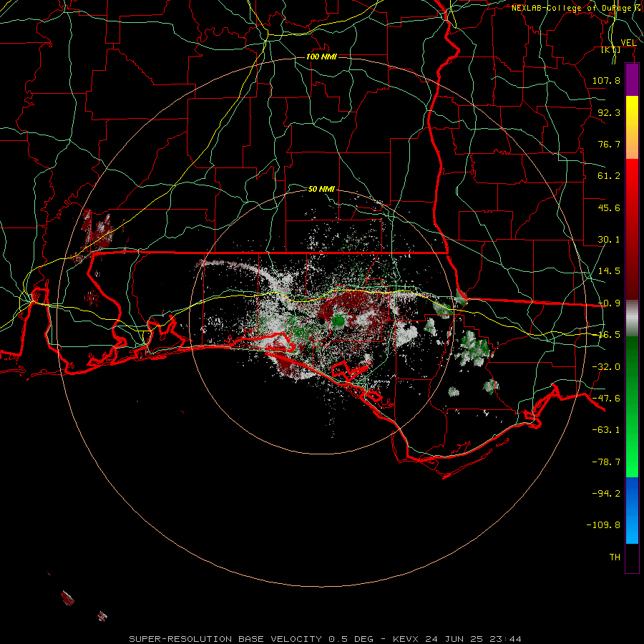Select the 76.7 scale value

(609, 144)
